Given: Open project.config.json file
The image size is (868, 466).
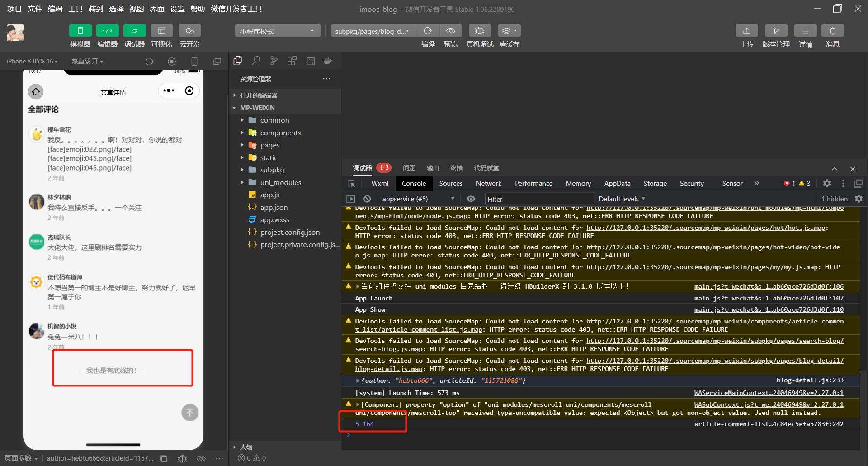Looking at the screenshot, I should point(289,232).
